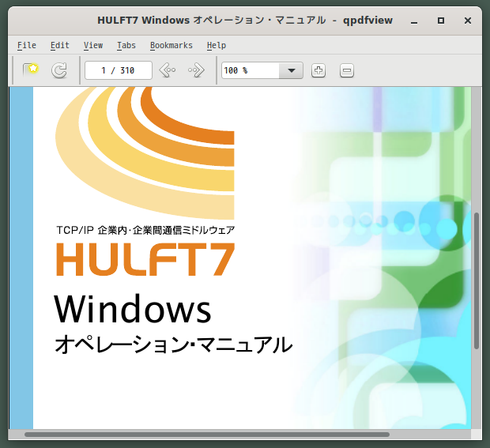Click the vertical scrollbar handle
Viewport: 490px width, 448px height.
pyautogui.click(x=477, y=280)
